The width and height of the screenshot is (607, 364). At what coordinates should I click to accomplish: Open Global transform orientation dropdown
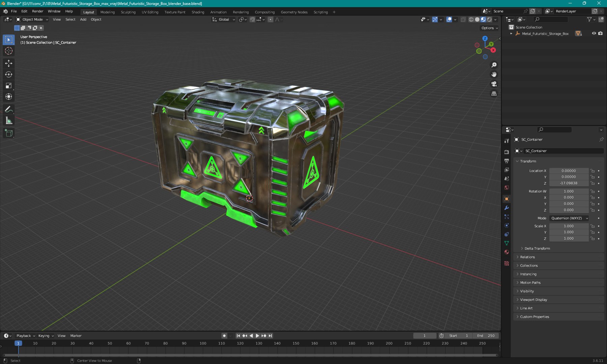tap(224, 20)
